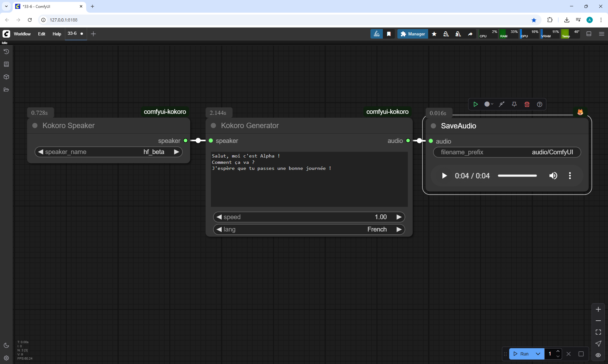
Task: Open the queue history sidebar icon
Action: [6, 52]
